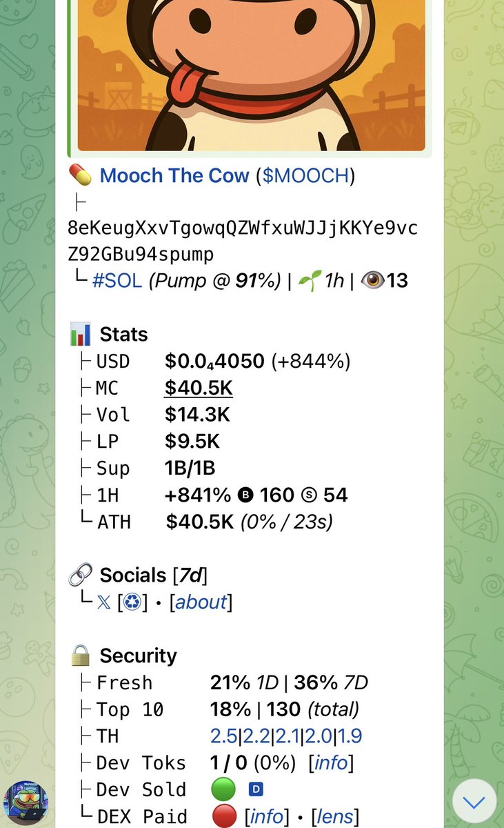This screenshot has height=828, width=504.
Task: Open the cow image preview
Action: 252,76
